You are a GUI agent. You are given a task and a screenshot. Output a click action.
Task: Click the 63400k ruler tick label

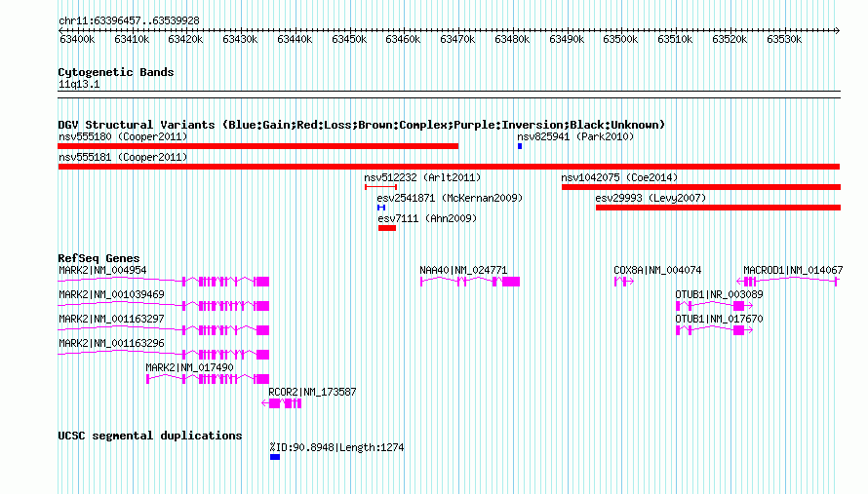77,39
